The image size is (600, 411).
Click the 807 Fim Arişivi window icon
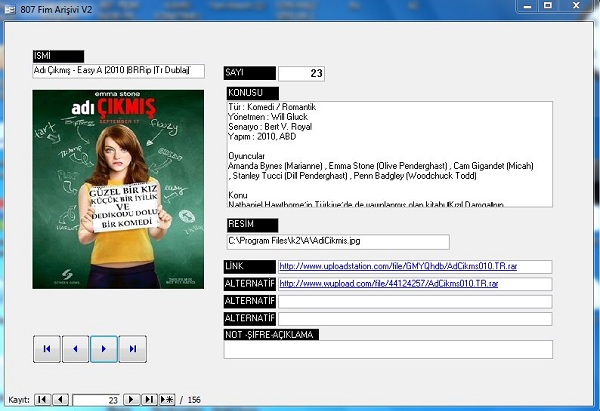(x=9, y=9)
